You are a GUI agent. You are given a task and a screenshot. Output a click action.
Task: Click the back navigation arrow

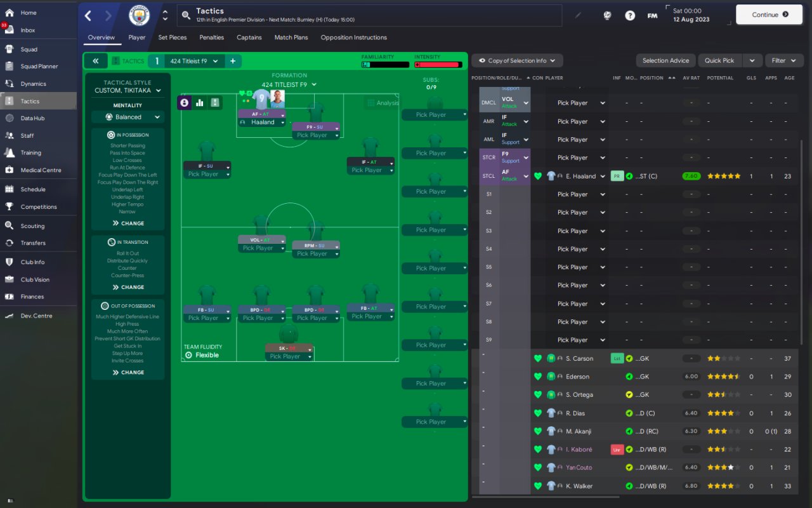88,15
